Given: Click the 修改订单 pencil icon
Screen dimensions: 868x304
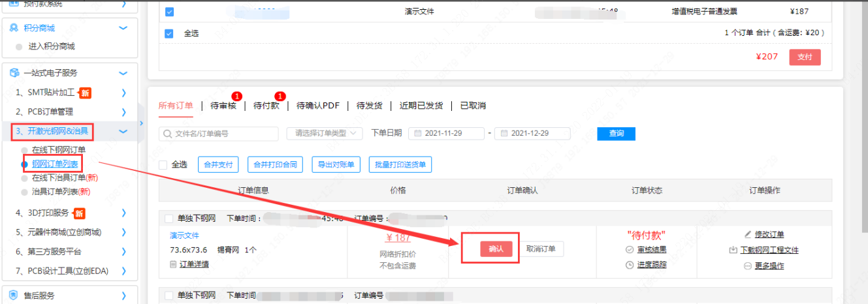Looking at the screenshot, I should pos(748,234).
